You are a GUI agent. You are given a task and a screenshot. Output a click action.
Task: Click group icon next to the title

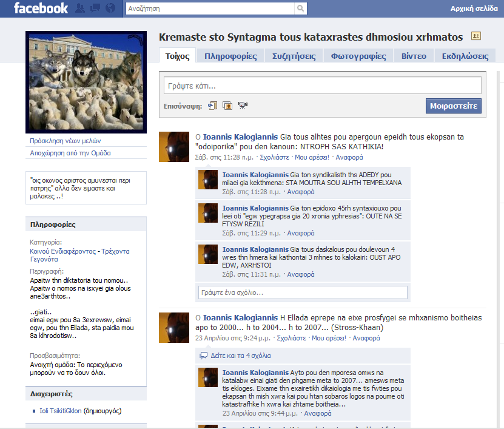pyautogui.click(x=476, y=36)
